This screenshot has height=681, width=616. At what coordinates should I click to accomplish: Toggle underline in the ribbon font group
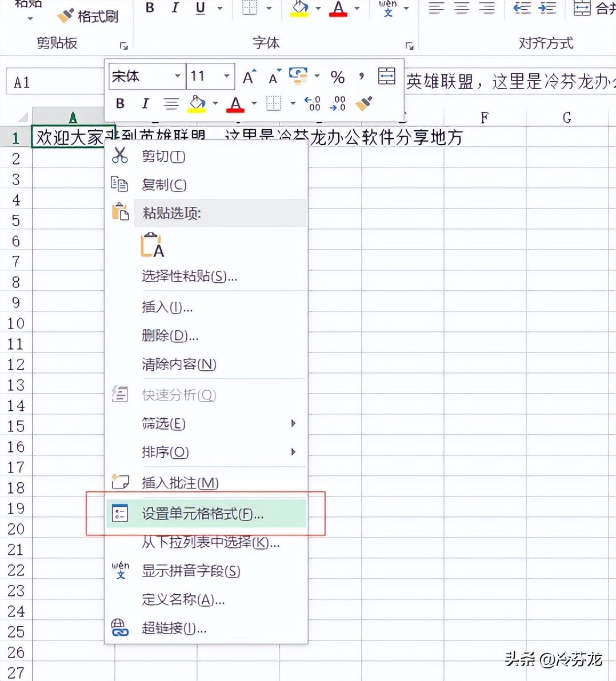coord(200,8)
